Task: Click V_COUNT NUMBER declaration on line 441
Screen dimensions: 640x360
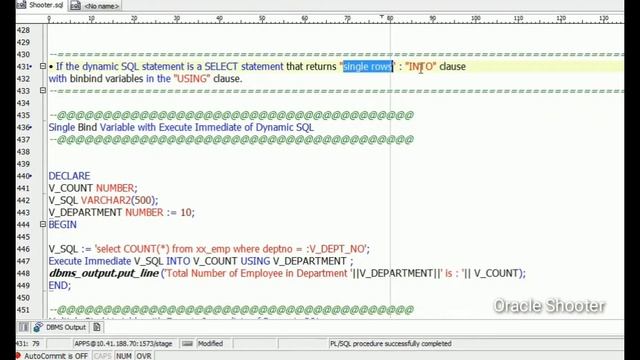Action: pos(93,188)
